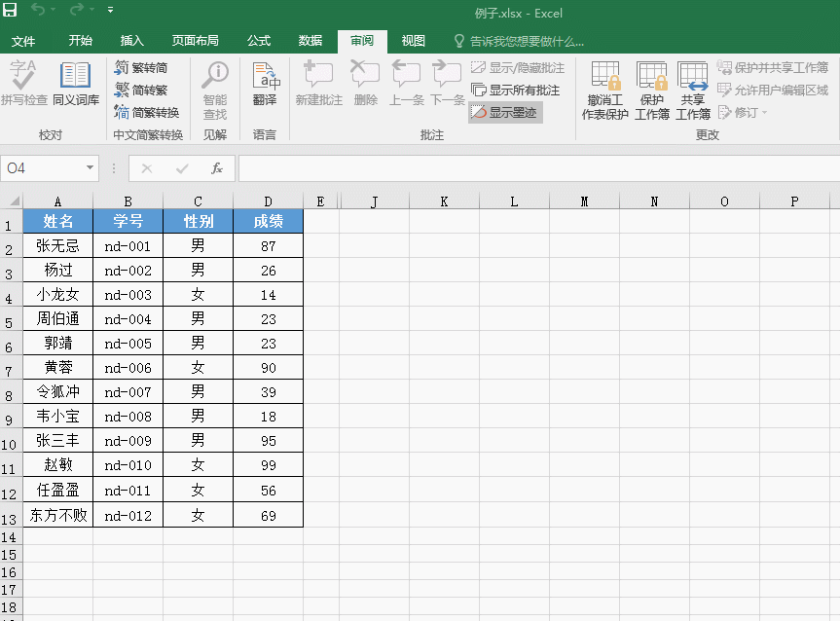
Task: Click the 告诉我您想要做什么 search box
Action: pos(519,41)
